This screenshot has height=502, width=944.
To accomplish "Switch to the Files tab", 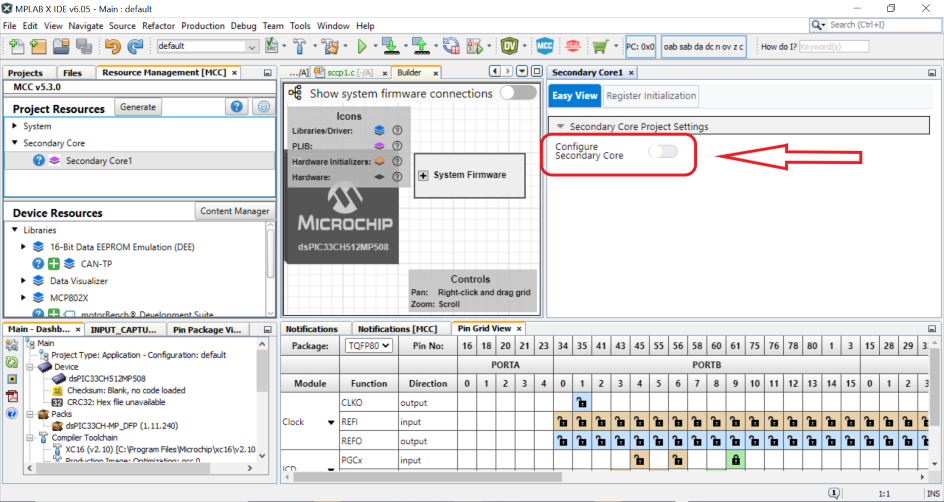I will (x=72, y=73).
